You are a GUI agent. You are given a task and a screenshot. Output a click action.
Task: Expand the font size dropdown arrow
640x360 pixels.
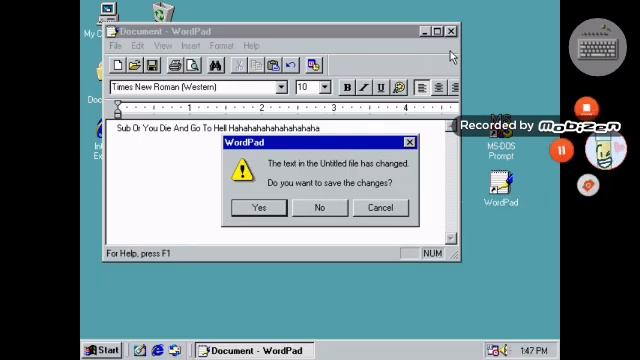pyautogui.click(x=325, y=87)
